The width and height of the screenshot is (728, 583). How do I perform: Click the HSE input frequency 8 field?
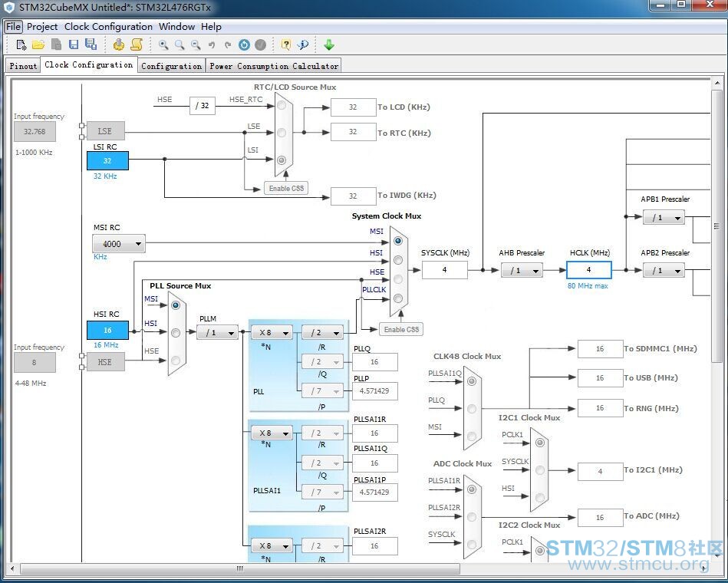(x=35, y=363)
